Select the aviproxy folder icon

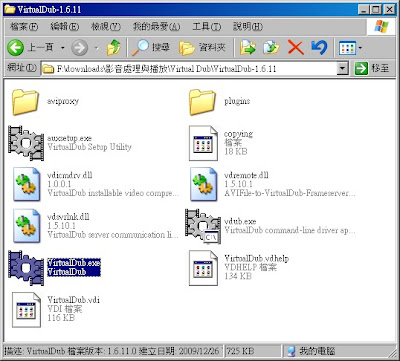coord(25,102)
